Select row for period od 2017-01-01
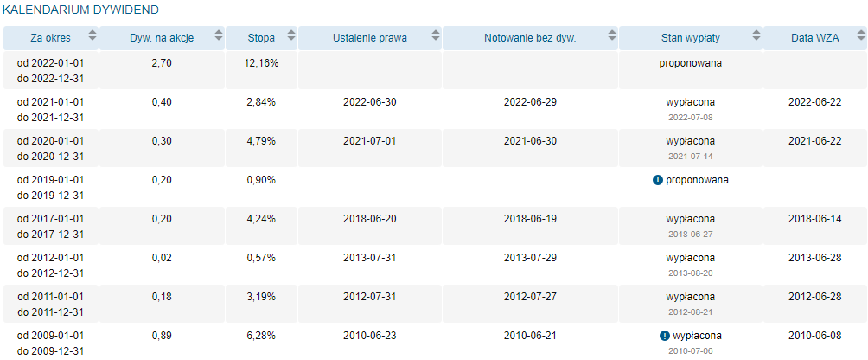The width and height of the screenshot is (868, 360). click(x=434, y=226)
